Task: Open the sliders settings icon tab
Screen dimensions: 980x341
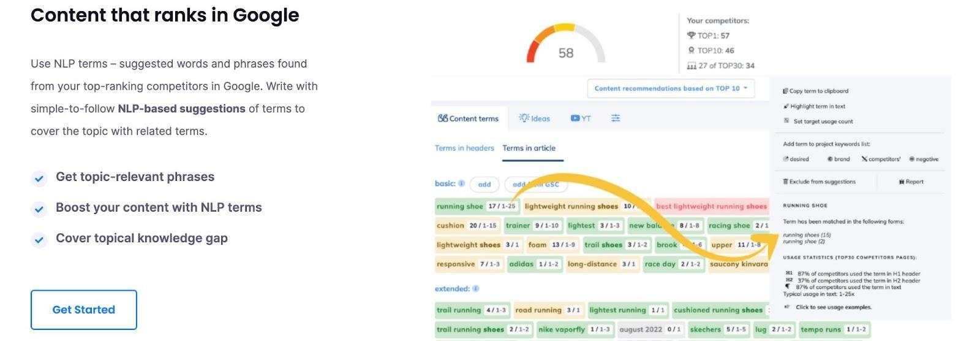Action: point(615,118)
